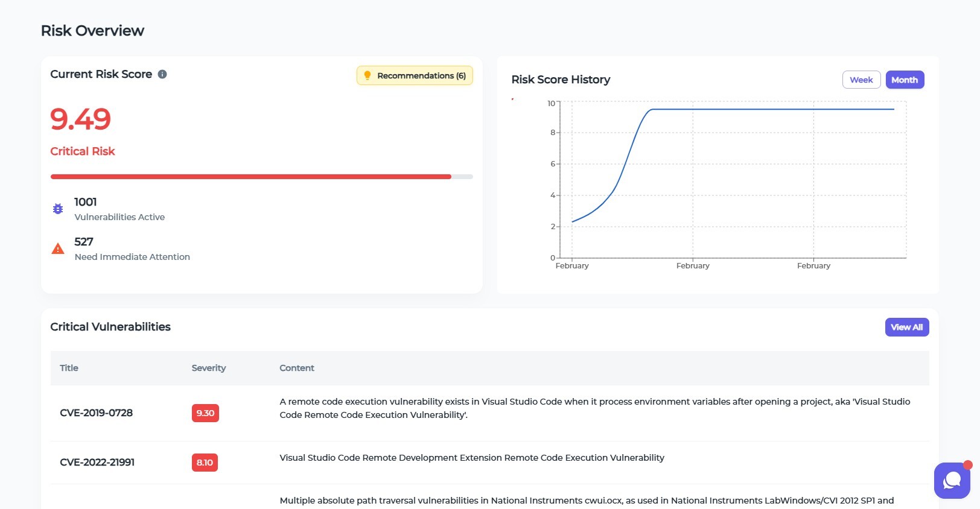Click the warning triangle icon
Image resolution: width=980 pixels, height=509 pixels.
(58, 248)
